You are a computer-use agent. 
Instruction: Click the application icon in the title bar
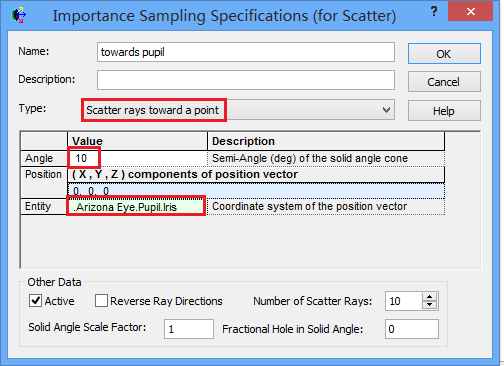pyautogui.click(x=19, y=15)
